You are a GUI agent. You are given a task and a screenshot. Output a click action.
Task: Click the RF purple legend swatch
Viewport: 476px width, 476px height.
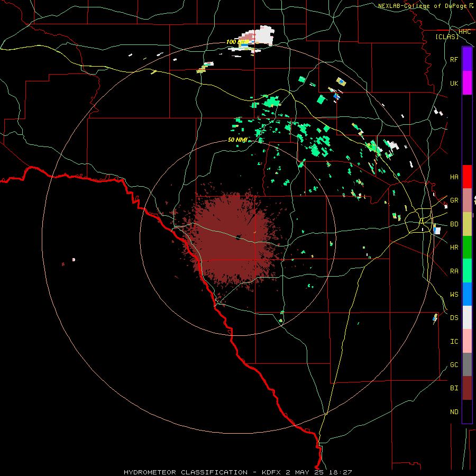[467, 59]
